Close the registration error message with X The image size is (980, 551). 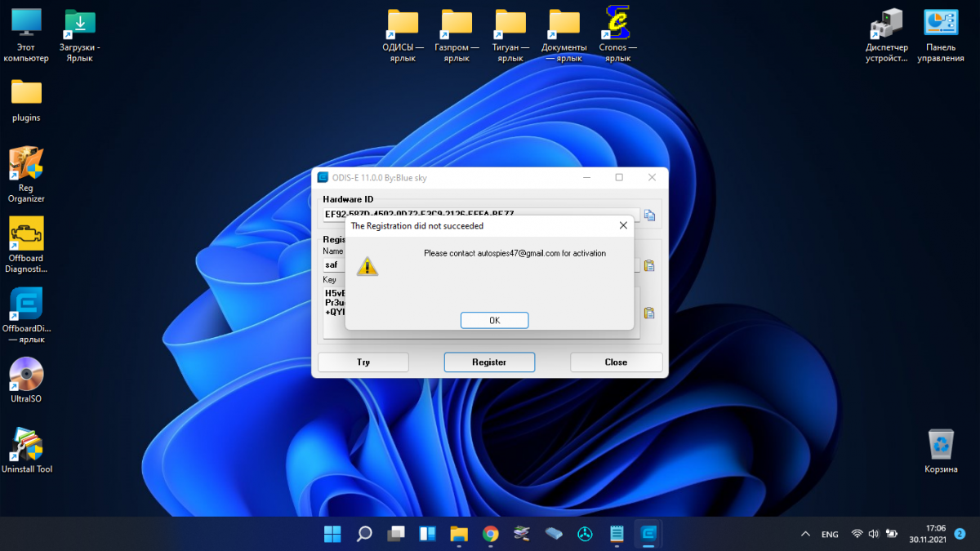tap(623, 225)
